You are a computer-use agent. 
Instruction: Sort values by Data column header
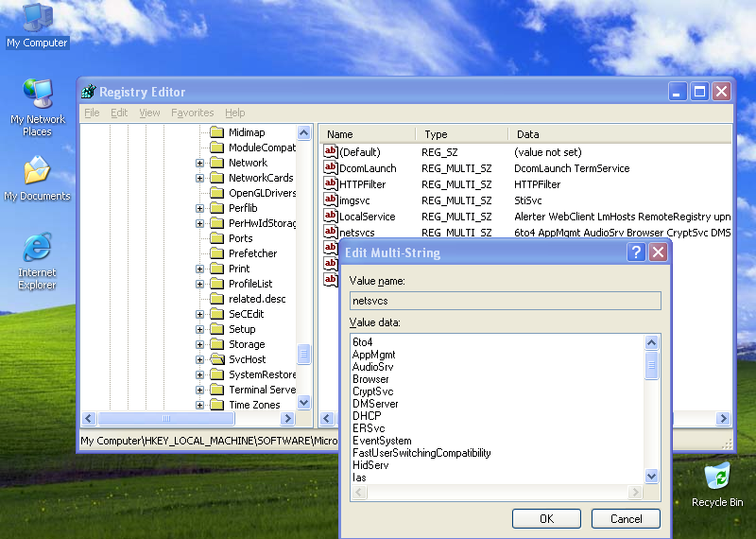pos(620,134)
